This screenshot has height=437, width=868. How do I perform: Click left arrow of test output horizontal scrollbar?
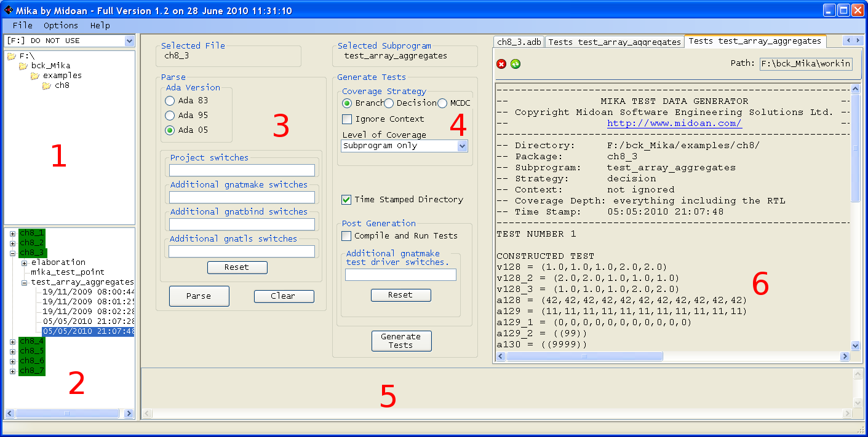pos(500,356)
